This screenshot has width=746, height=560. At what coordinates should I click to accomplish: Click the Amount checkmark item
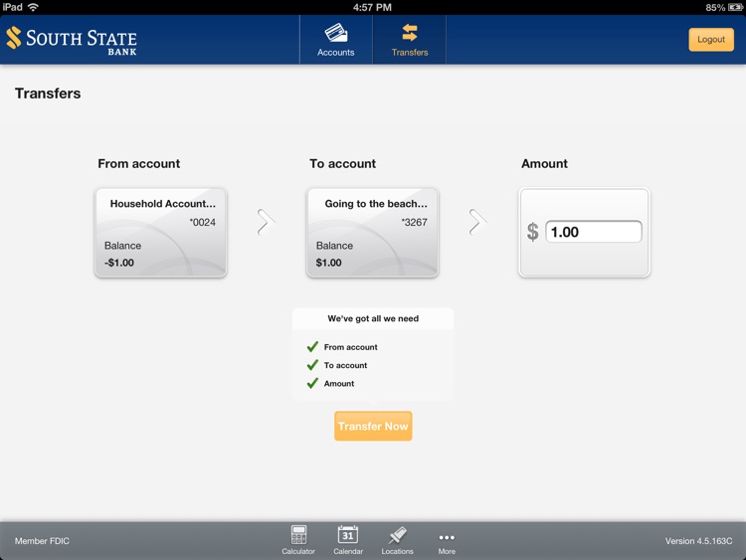click(x=330, y=383)
